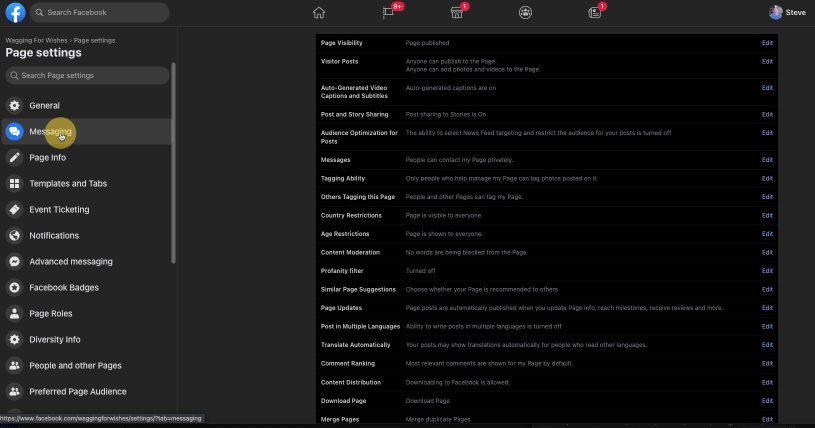Edit Others Tagging this Page
This screenshot has width=815, height=428.
coord(767,197)
